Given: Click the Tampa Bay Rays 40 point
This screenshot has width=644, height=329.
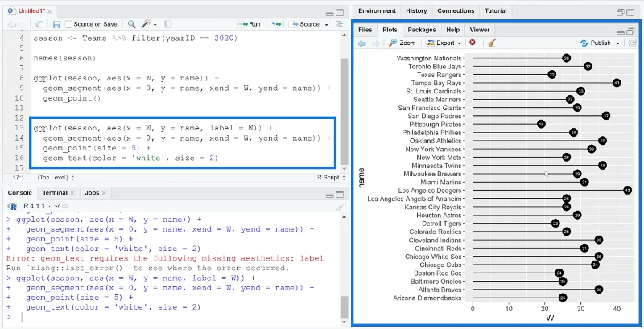Looking at the screenshot, I should tap(617, 83).
